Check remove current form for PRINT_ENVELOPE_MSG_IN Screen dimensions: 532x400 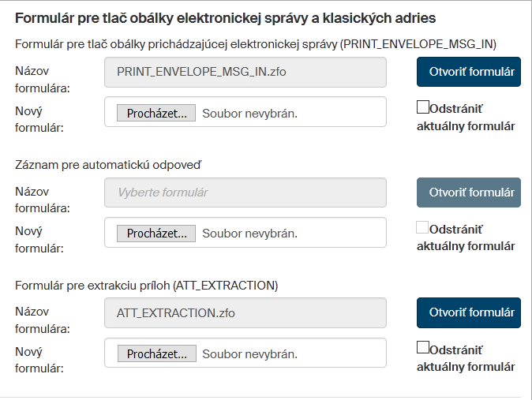coord(423,107)
